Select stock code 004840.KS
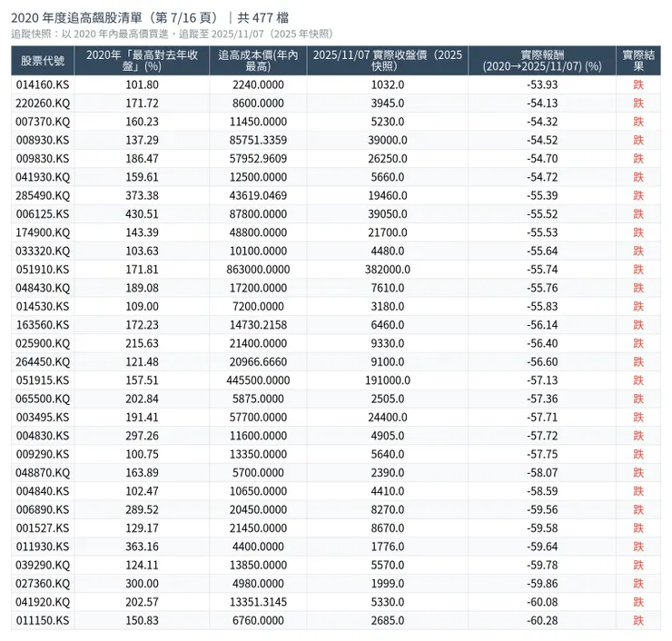The height and width of the screenshot is (641, 672). [x=43, y=490]
